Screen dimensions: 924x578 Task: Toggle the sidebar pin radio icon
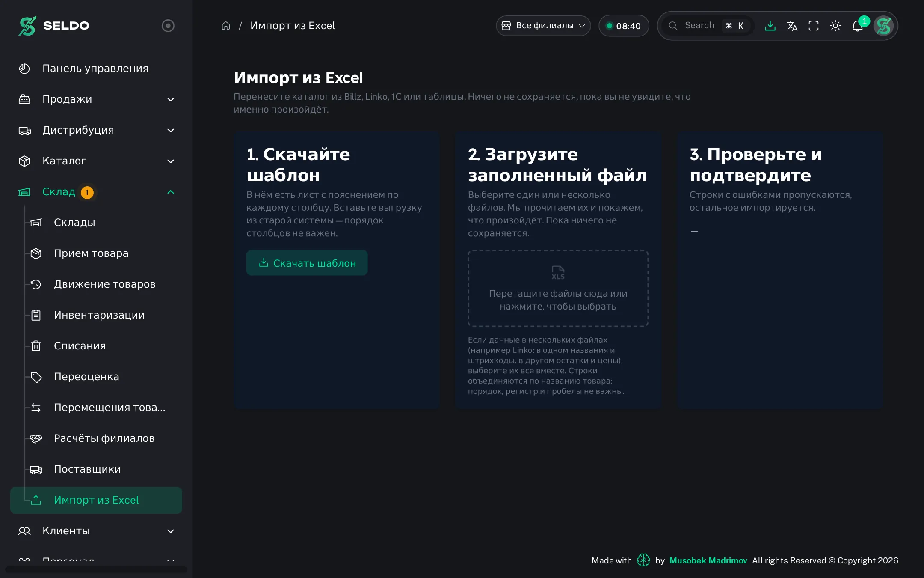[x=168, y=26]
